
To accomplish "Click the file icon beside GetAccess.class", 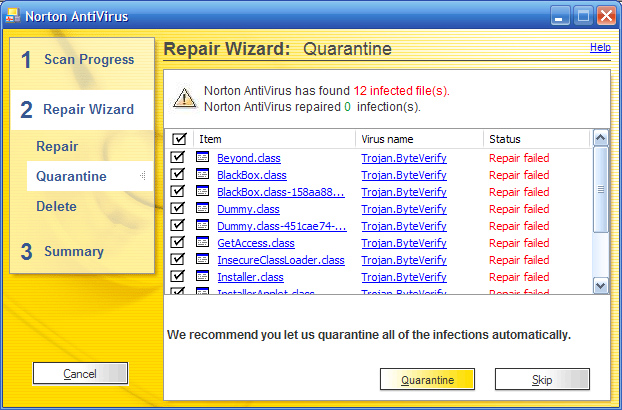I will (x=203, y=242).
